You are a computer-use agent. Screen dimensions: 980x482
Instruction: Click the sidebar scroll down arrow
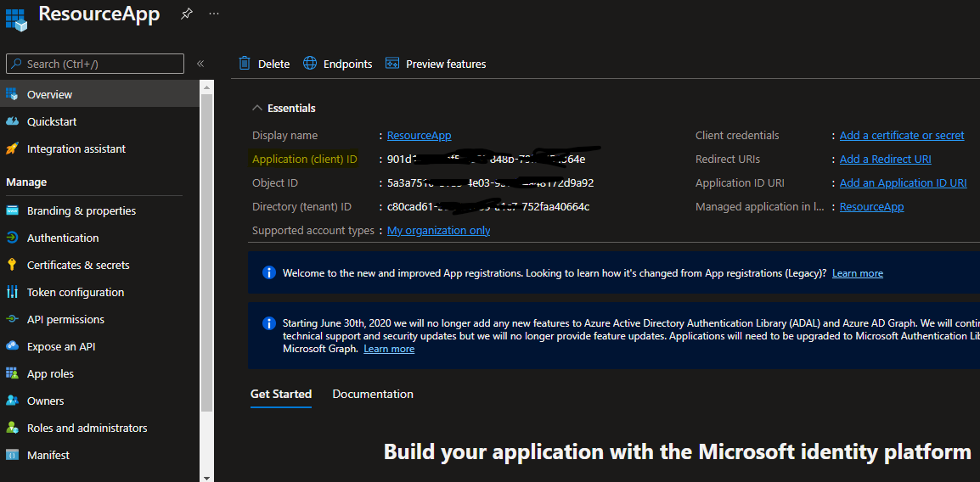206,477
